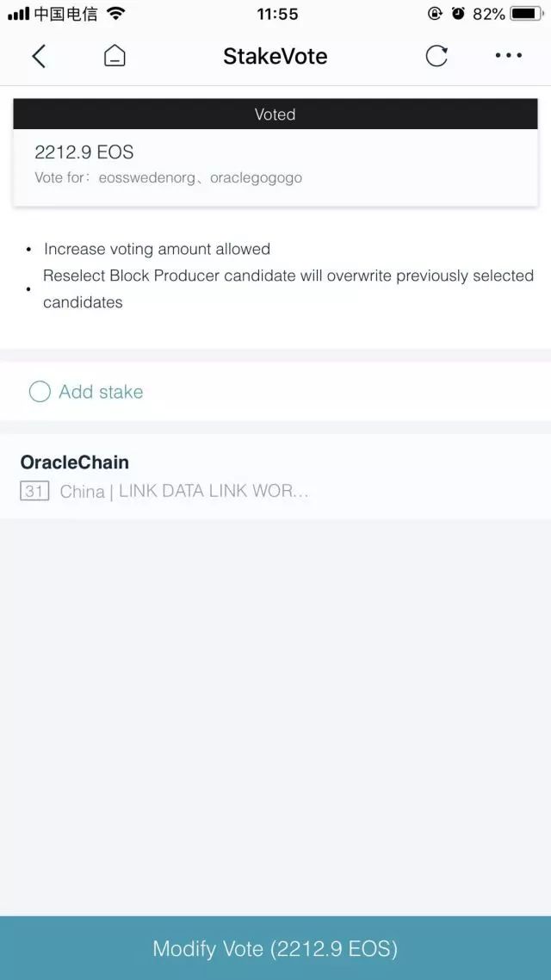This screenshot has height=980, width=551.
Task: Tap the Wi-Fi status icon
Action: point(116,14)
